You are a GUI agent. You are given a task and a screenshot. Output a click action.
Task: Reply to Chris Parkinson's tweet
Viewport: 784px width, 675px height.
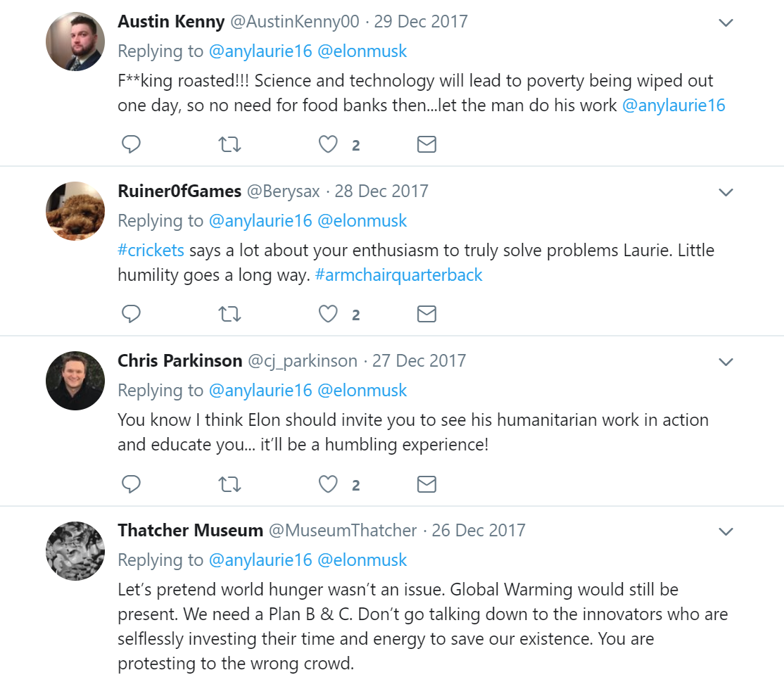tap(131, 484)
